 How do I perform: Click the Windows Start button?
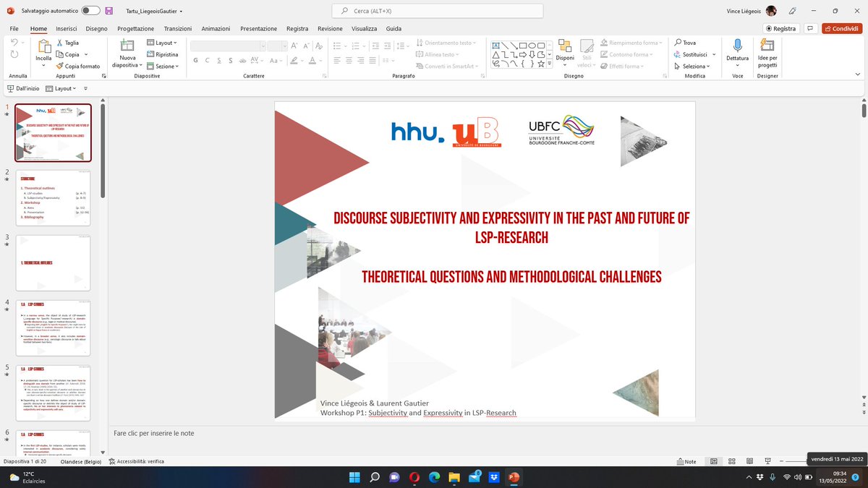click(354, 477)
